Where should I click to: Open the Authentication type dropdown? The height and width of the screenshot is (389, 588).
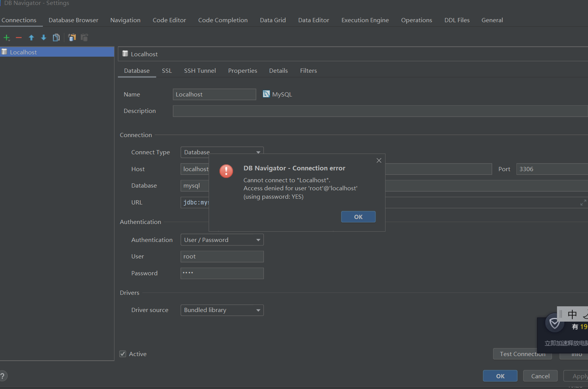pyautogui.click(x=222, y=240)
